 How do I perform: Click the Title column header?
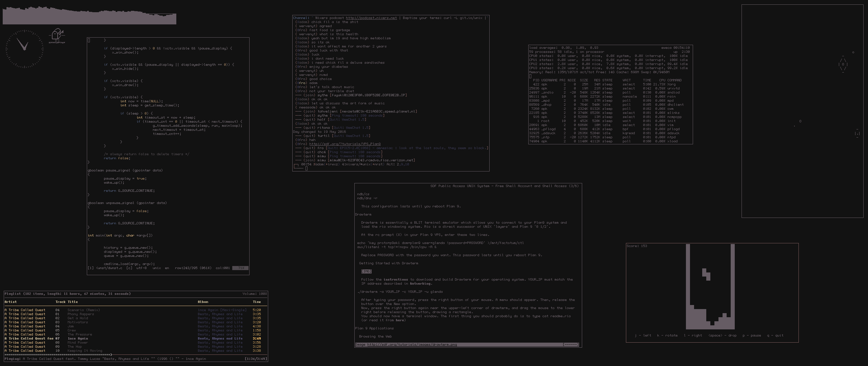coord(73,302)
